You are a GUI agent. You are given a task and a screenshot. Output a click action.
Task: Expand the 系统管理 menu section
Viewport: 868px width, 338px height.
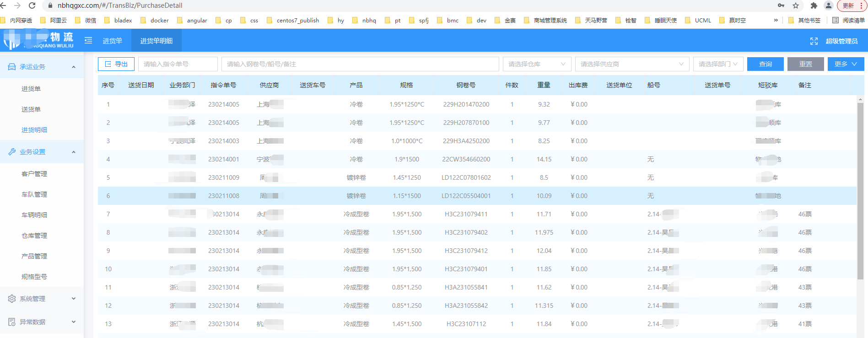pyautogui.click(x=74, y=299)
